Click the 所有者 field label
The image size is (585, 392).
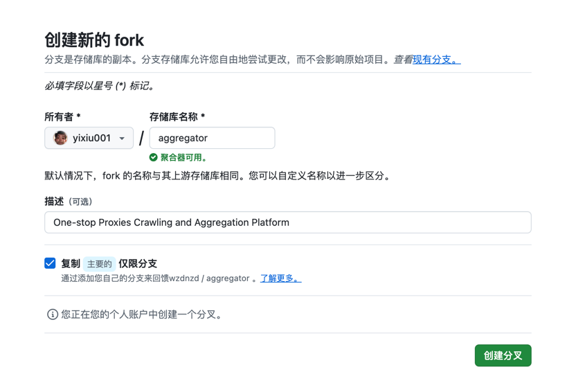point(62,117)
